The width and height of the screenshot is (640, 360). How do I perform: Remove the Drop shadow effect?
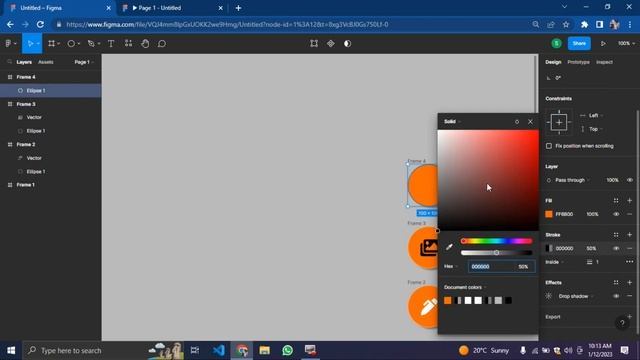click(x=629, y=296)
